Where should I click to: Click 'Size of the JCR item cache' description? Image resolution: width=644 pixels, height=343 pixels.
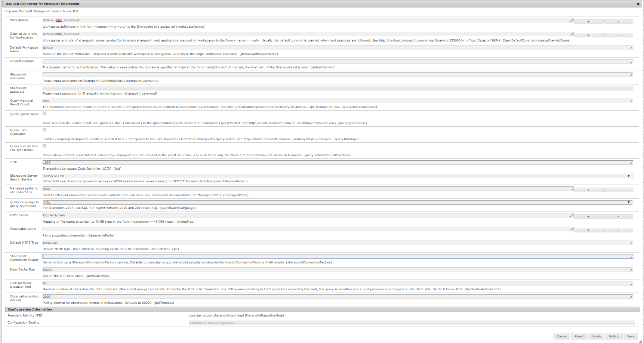[77, 276]
